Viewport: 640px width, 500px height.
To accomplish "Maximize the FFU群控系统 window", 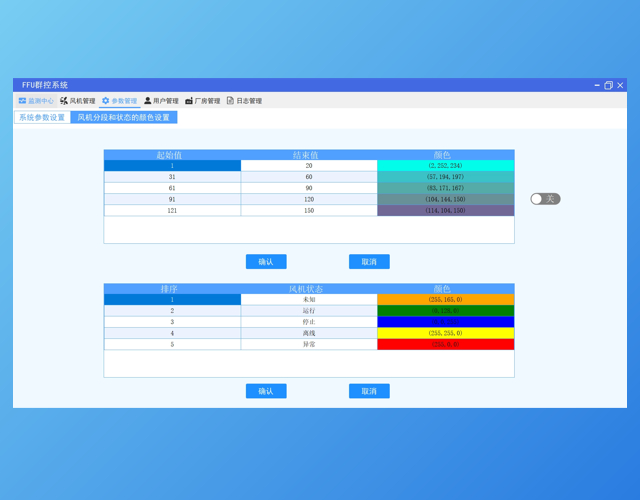I will click(x=608, y=86).
